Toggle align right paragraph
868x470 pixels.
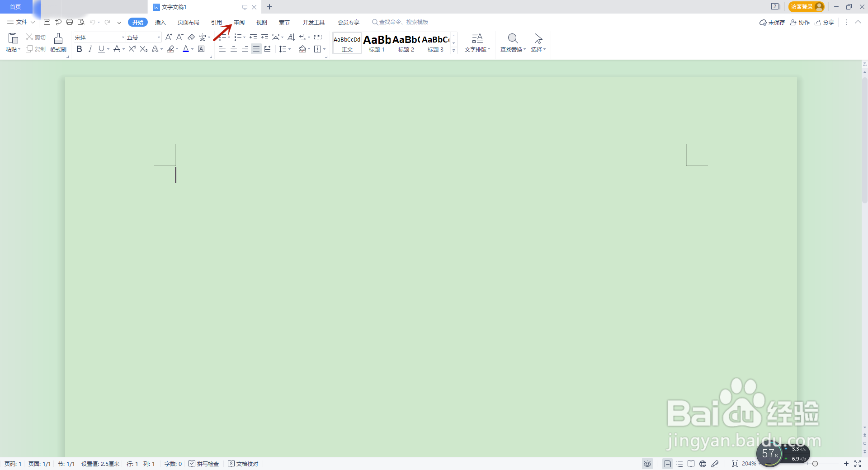(245, 49)
